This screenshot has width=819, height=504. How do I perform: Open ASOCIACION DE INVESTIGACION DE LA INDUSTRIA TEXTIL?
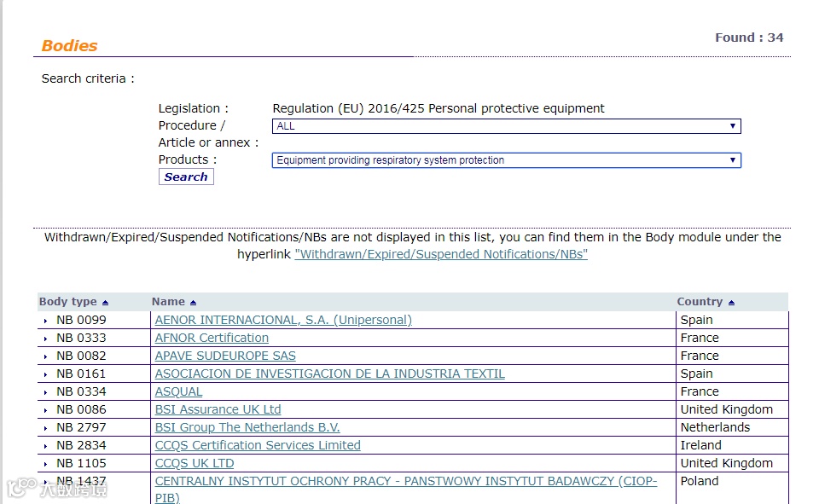tap(329, 374)
